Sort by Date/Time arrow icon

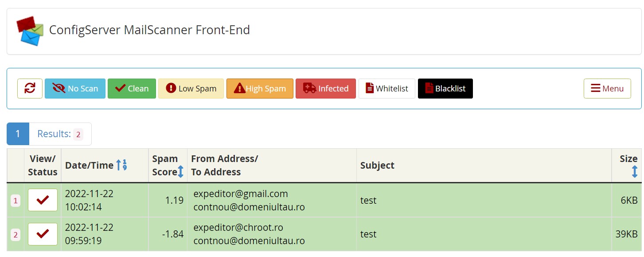(x=122, y=165)
